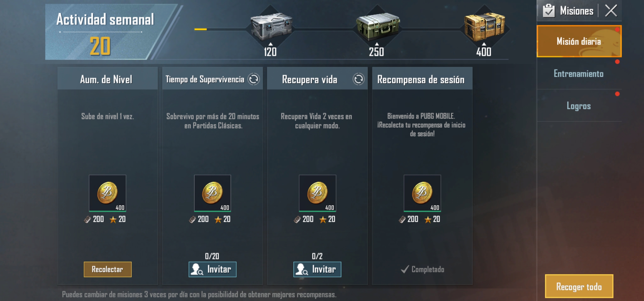
Task: Tap BP coin reward in Recompensa de sesión
Action: (x=422, y=193)
